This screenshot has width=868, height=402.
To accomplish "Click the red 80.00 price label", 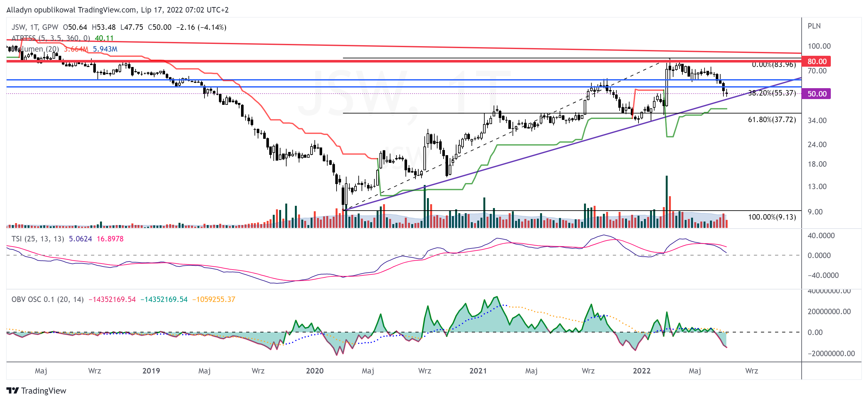I will coord(816,61).
